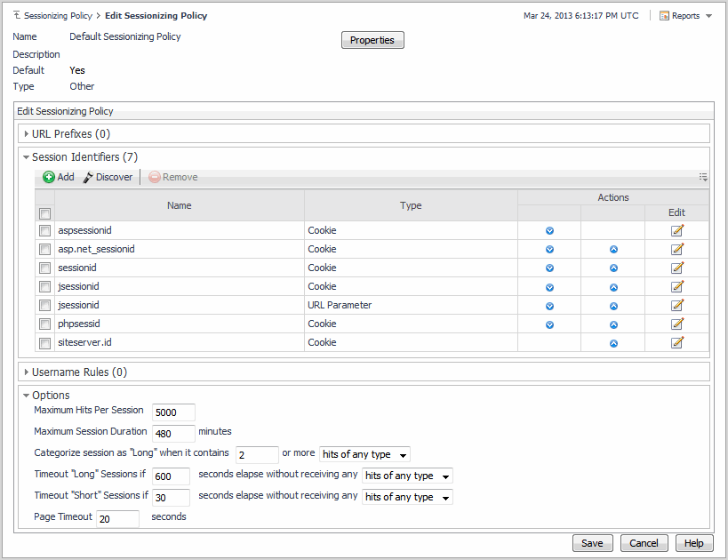
Task: Click Maximum Session Duration field
Action: (x=173, y=434)
